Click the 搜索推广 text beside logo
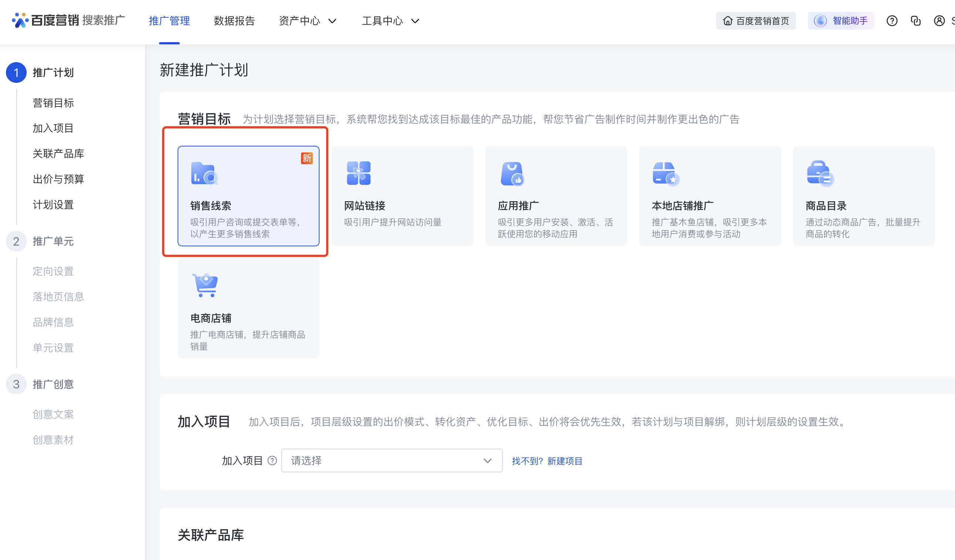955x560 pixels. pyautogui.click(x=104, y=20)
